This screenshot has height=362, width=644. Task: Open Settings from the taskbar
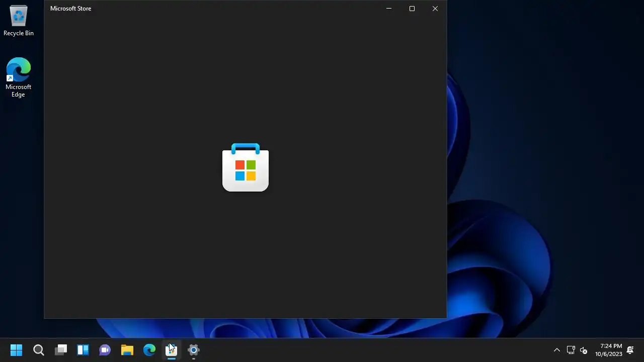[194, 350]
